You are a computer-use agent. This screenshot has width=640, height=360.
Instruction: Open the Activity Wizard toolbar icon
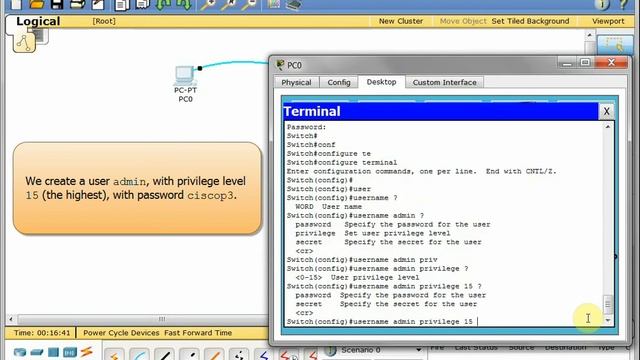[x=98, y=4]
